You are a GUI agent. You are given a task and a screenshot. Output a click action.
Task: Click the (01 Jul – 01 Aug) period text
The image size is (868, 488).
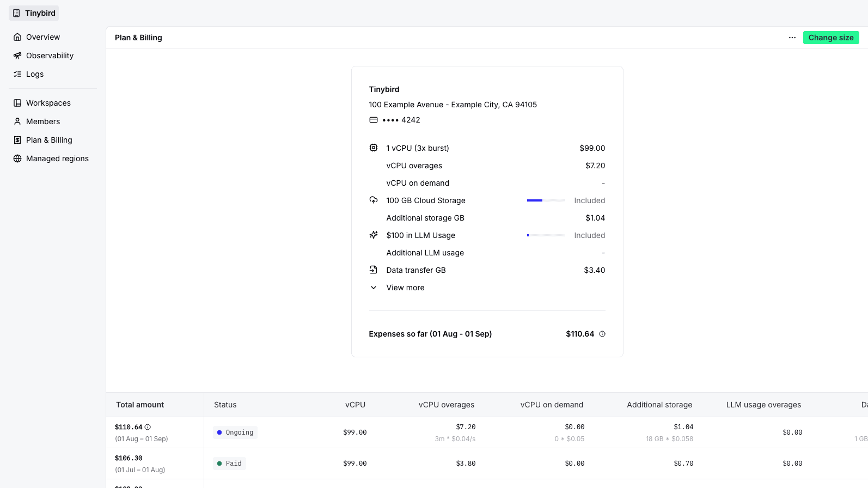coord(140,469)
